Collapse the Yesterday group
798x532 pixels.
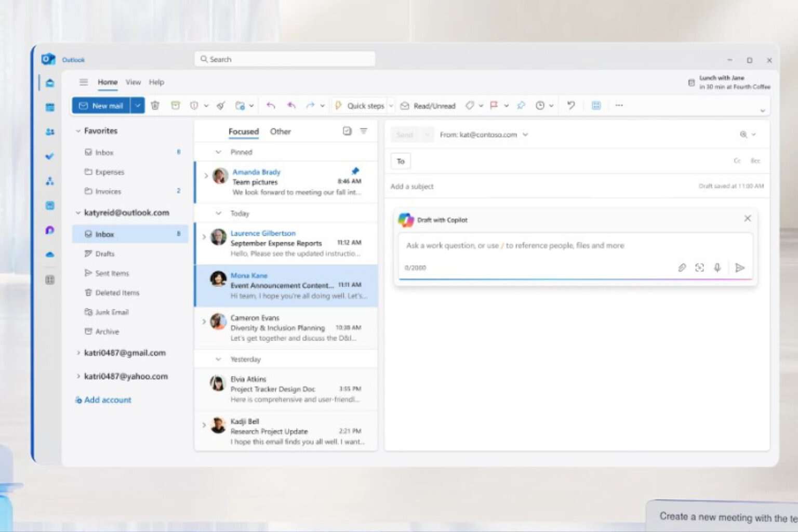(x=218, y=360)
